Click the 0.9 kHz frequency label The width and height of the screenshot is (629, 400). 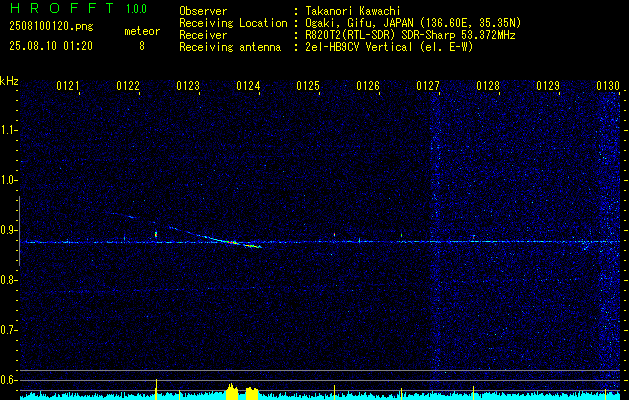(x=8, y=230)
